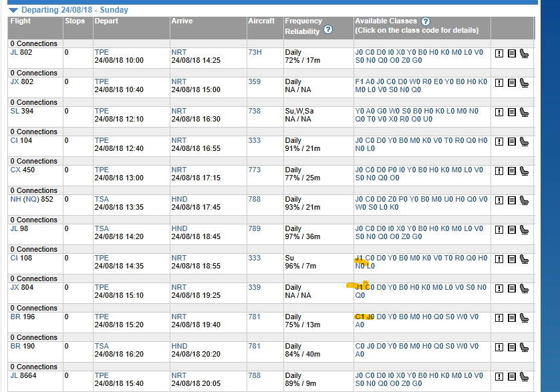Open the Available Classes help icon
Image resolution: width=560 pixels, height=392 pixels.
[x=426, y=21]
